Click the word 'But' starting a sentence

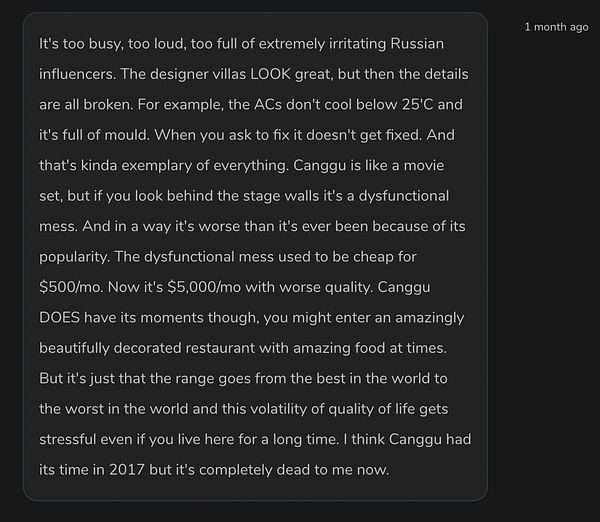pos(51,378)
